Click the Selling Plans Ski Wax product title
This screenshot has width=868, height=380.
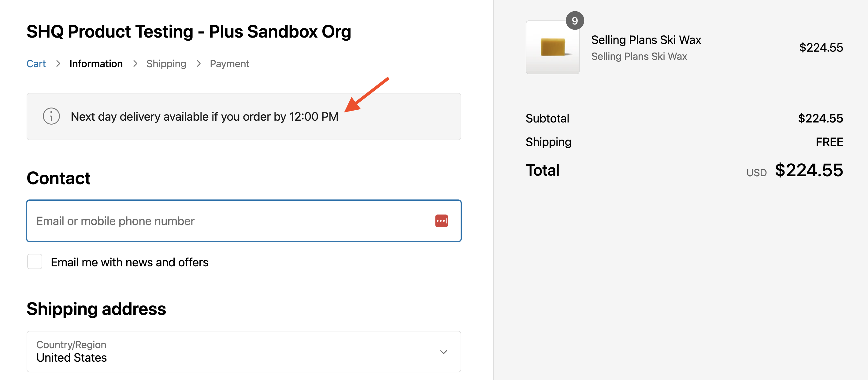[x=646, y=40]
